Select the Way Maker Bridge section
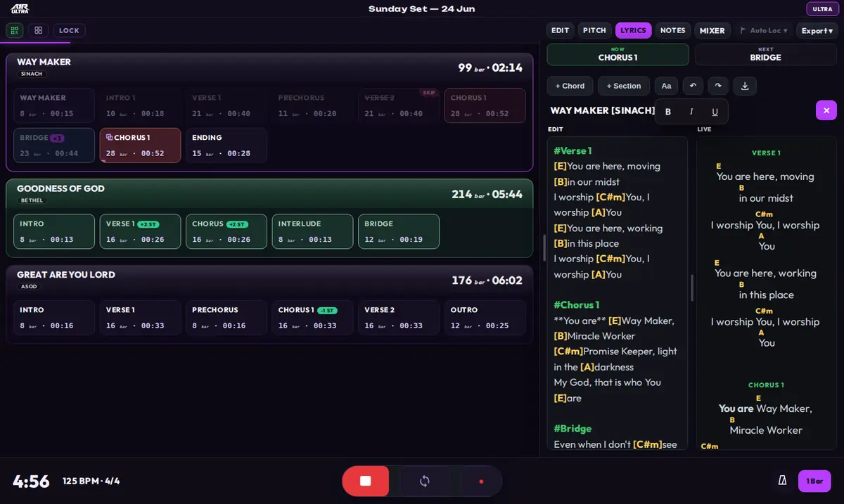The image size is (844, 504). [x=54, y=146]
